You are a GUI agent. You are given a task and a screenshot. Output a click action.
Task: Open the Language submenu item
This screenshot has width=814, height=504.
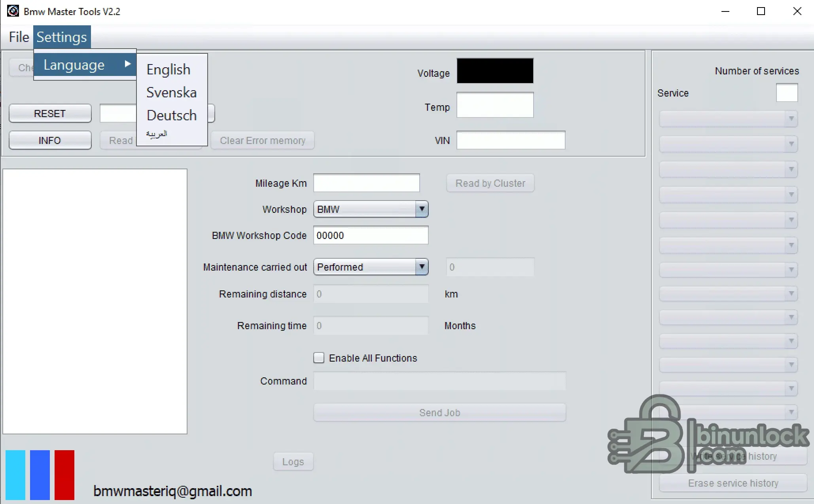(x=85, y=64)
